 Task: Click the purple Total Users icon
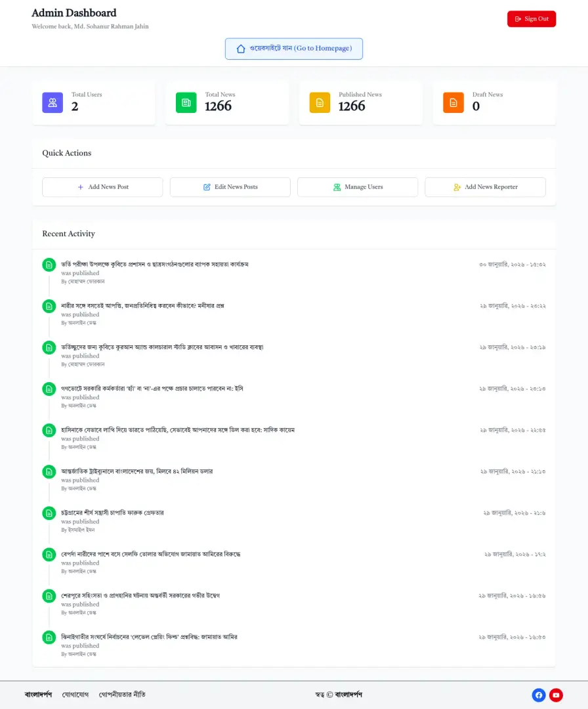click(x=52, y=102)
